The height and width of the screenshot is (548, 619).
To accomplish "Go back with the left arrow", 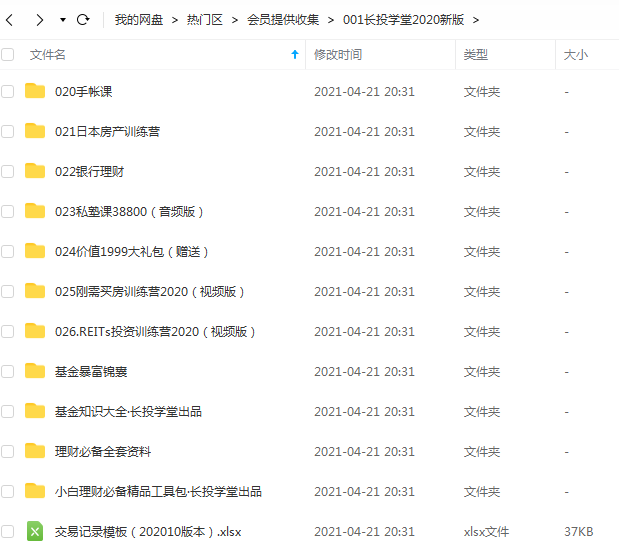I will pyautogui.click(x=10, y=19).
